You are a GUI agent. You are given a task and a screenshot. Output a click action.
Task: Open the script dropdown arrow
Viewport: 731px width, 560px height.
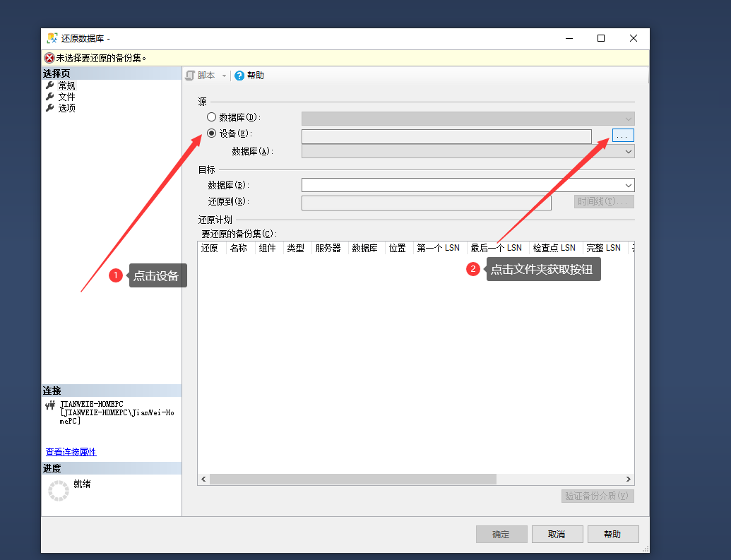coord(225,76)
